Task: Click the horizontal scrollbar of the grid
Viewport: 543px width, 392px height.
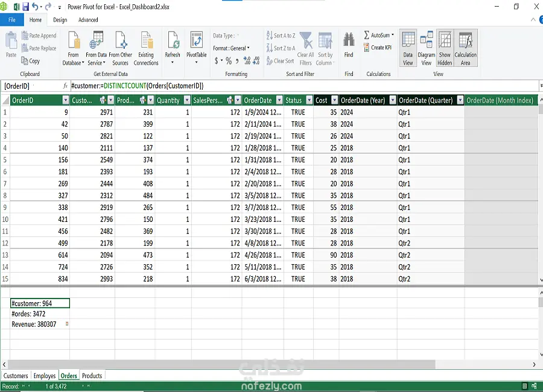Action: pyautogui.click(x=221, y=364)
